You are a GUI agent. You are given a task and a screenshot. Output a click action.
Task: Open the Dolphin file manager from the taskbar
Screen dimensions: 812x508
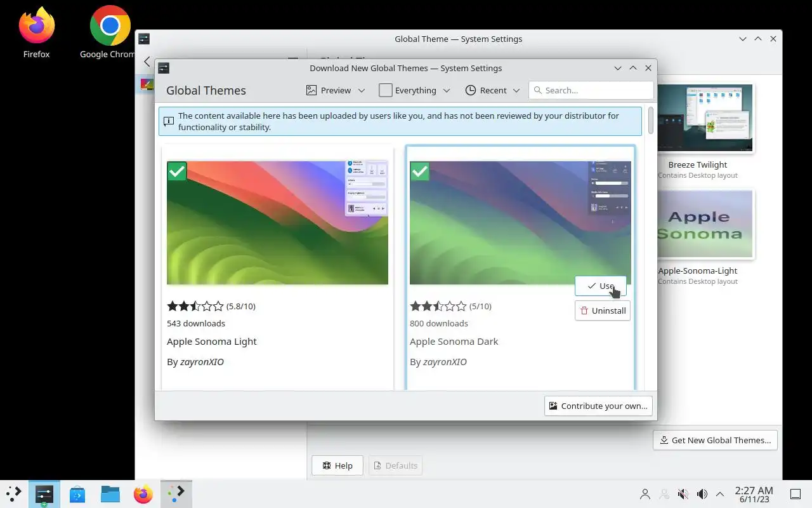pyautogui.click(x=110, y=493)
